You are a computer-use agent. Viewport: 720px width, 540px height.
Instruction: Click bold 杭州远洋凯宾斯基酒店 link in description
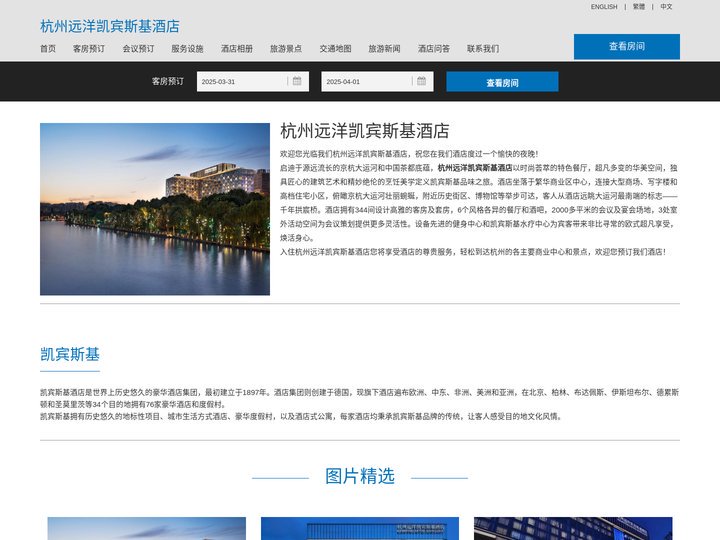point(475,168)
